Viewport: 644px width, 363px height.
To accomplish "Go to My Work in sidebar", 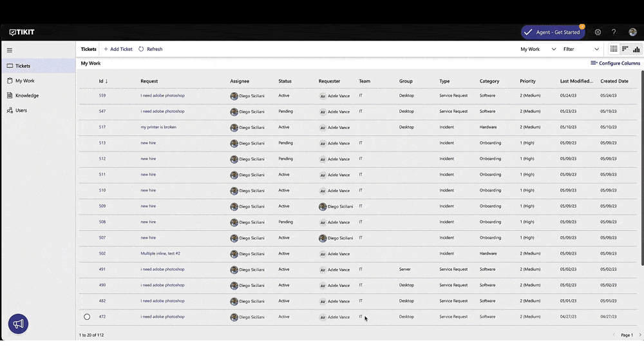I will [24, 81].
